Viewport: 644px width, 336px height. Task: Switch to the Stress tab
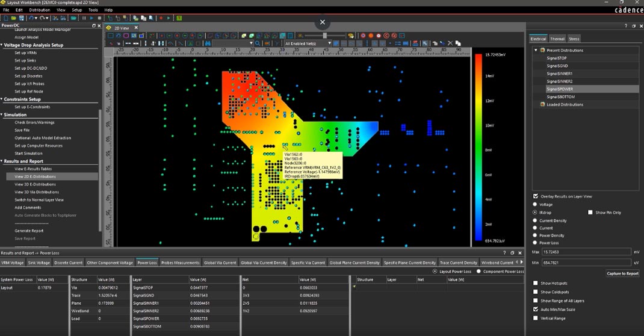574,39
